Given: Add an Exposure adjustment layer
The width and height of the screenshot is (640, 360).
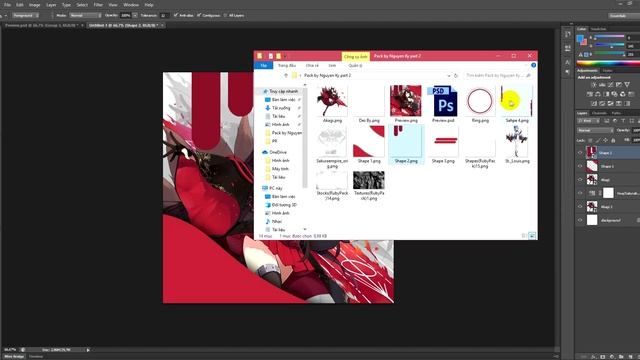Looking at the screenshot, I should [x=619, y=85].
